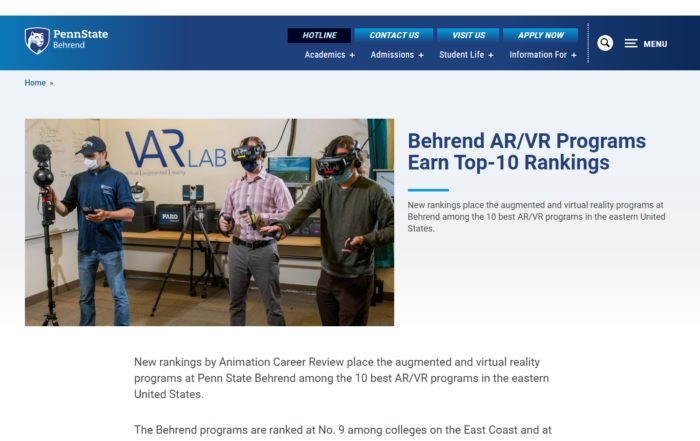Open the CONTACT US button
The width and height of the screenshot is (700, 441).
394,35
